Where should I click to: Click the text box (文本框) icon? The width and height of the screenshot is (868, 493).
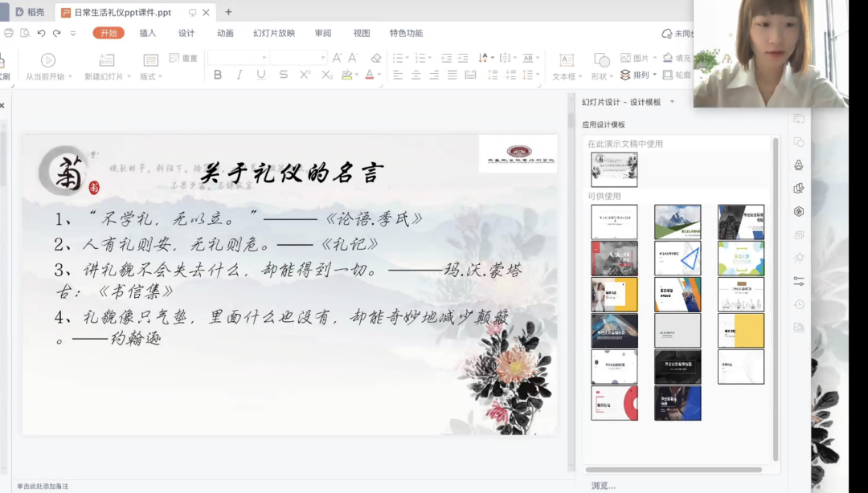[567, 61]
